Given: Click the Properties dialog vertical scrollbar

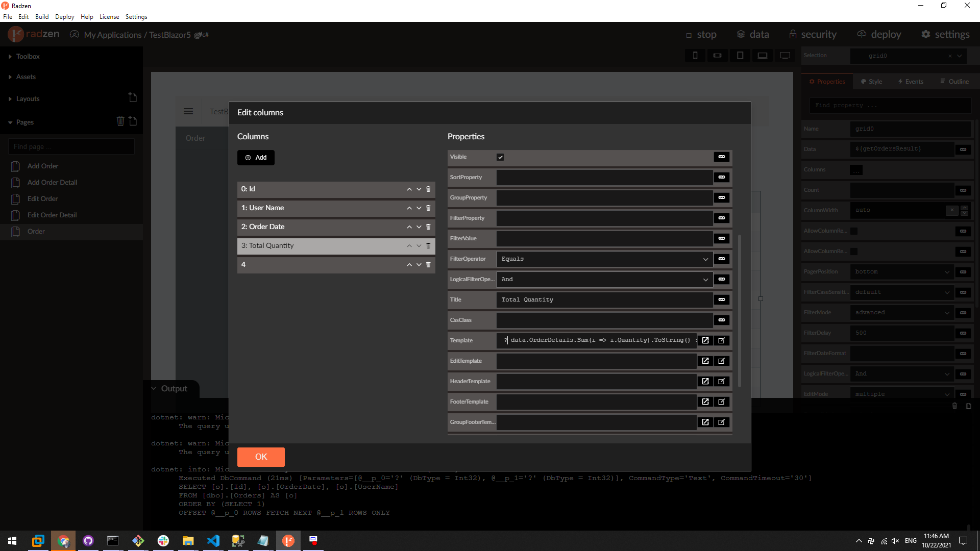Looking at the screenshot, I should tap(740, 310).
